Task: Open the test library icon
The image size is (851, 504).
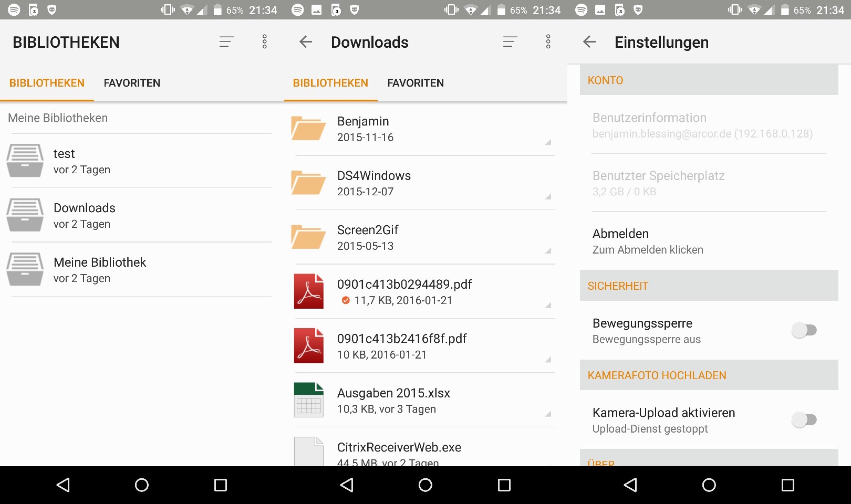Action: (25, 161)
